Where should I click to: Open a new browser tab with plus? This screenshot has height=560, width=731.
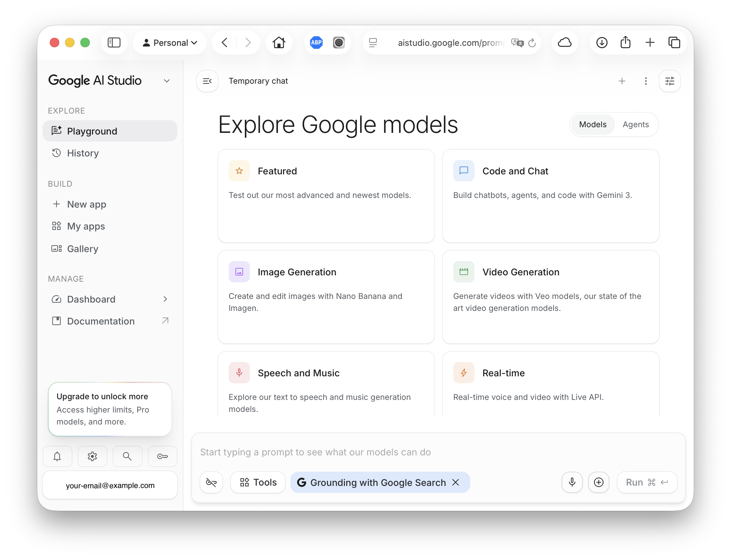coord(650,43)
